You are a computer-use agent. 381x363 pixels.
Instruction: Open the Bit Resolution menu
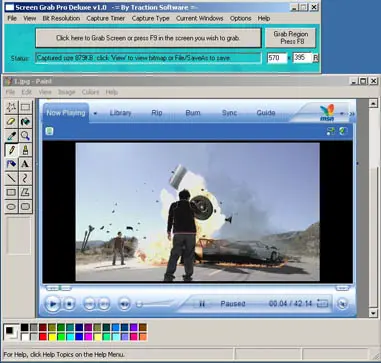(x=61, y=18)
